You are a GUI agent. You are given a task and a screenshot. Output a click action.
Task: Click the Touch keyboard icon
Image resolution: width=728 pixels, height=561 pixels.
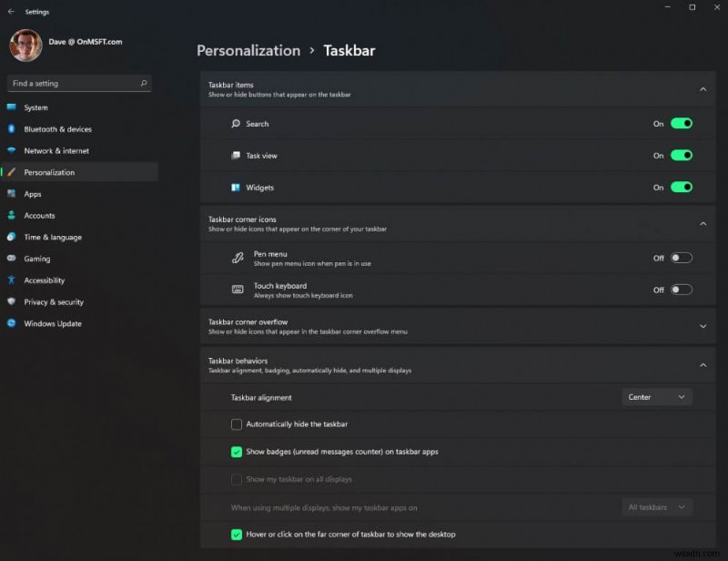(238, 291)
